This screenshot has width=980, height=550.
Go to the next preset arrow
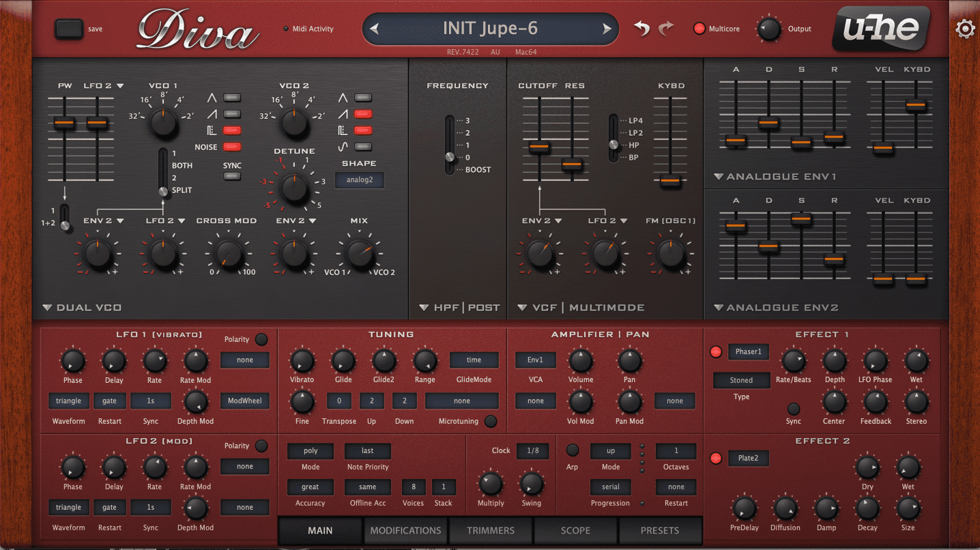607,29
